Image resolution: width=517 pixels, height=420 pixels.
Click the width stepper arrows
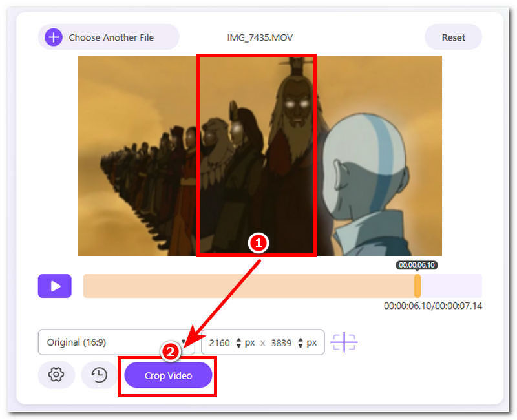(x=238, y=343)
